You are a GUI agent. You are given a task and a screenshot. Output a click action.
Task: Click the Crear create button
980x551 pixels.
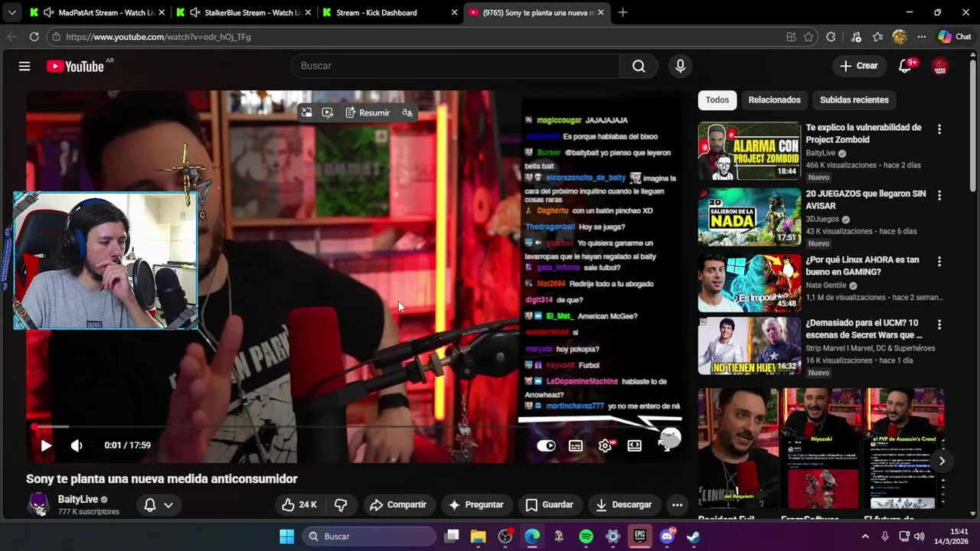coord(859,66)
